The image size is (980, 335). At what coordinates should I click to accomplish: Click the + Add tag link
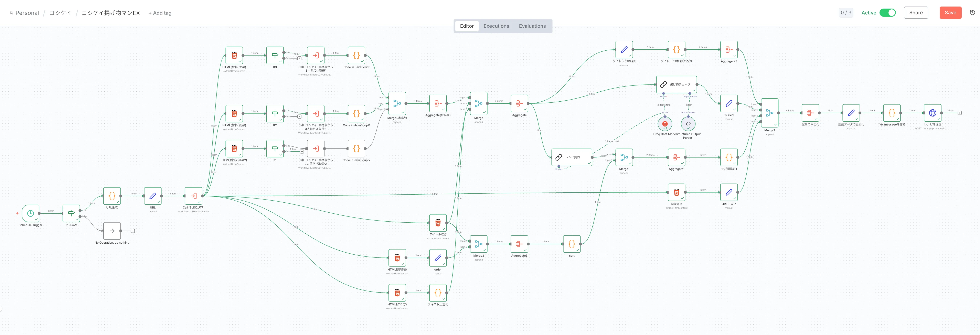pyautogui.click(x=160, y=13)
